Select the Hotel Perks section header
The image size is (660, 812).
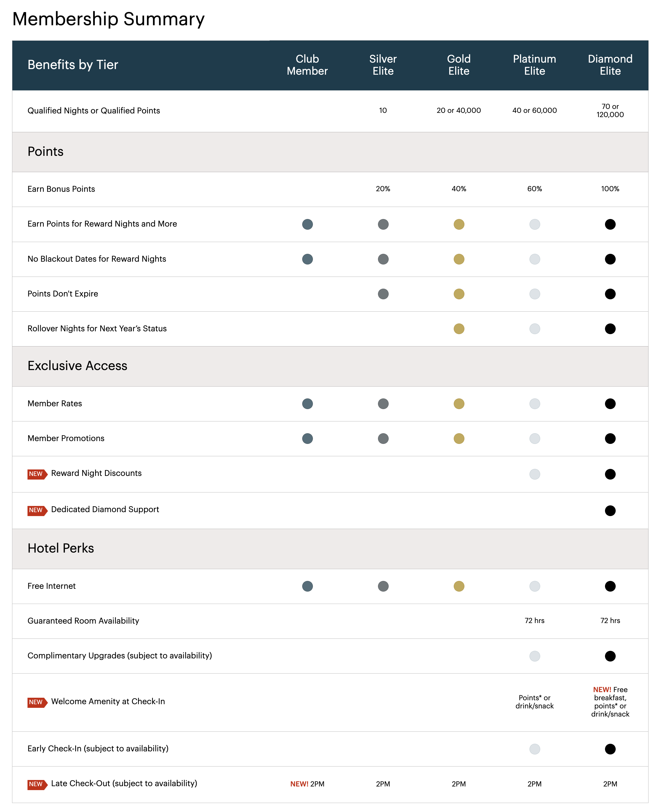[x=60, y=548]
